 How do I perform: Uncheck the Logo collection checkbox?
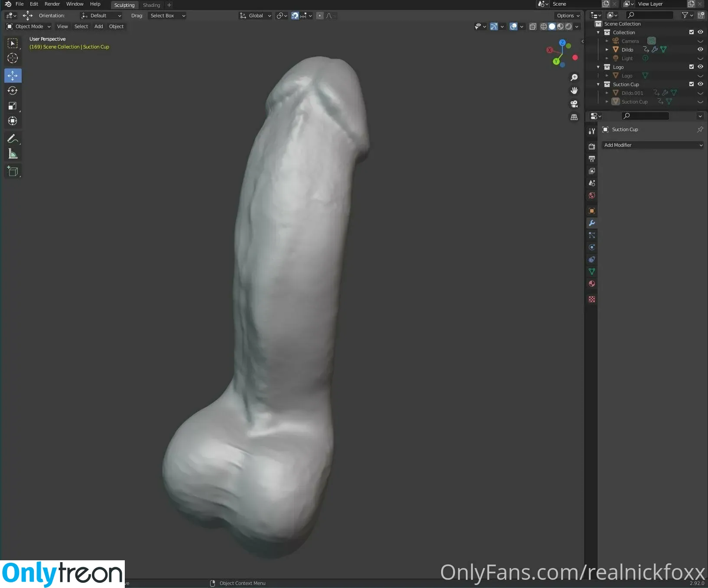pyautogui.click(x=692, y=67)
